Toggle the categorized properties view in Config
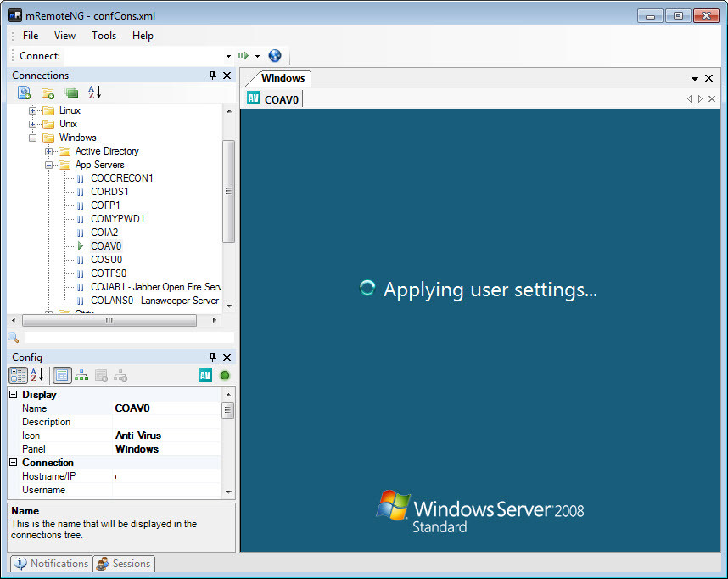This screenshot has width=728, height=579. 17,375
